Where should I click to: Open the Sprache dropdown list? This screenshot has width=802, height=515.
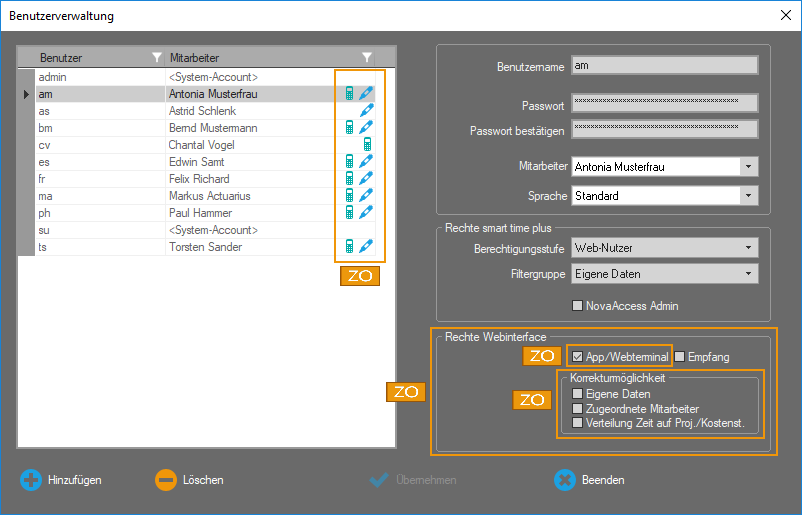point(747,196)
